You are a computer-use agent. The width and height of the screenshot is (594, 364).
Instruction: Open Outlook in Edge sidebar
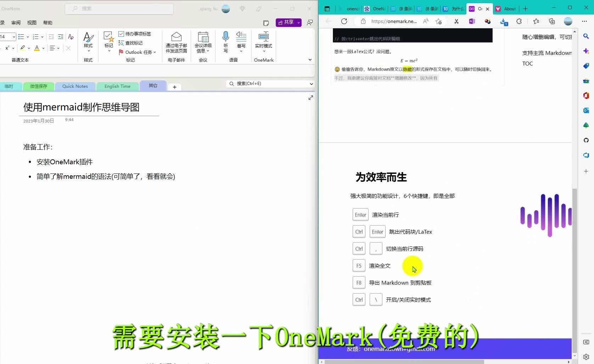point(586,110)
